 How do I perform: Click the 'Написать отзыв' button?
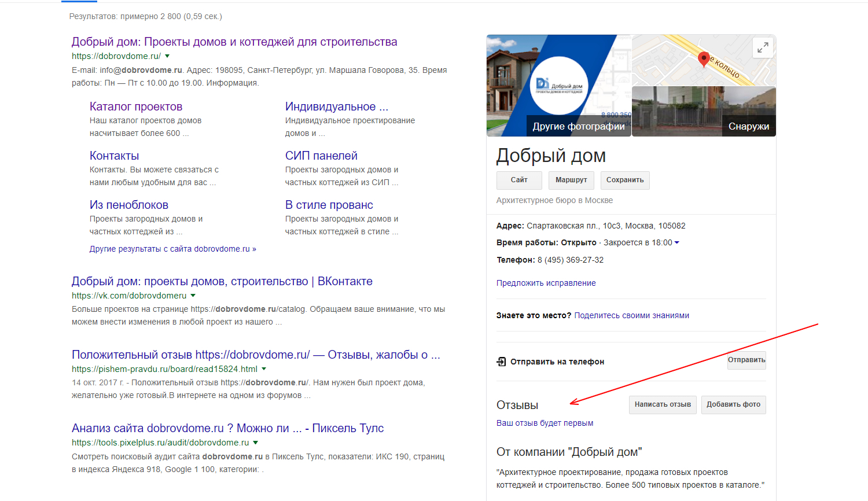pos(663,404)
